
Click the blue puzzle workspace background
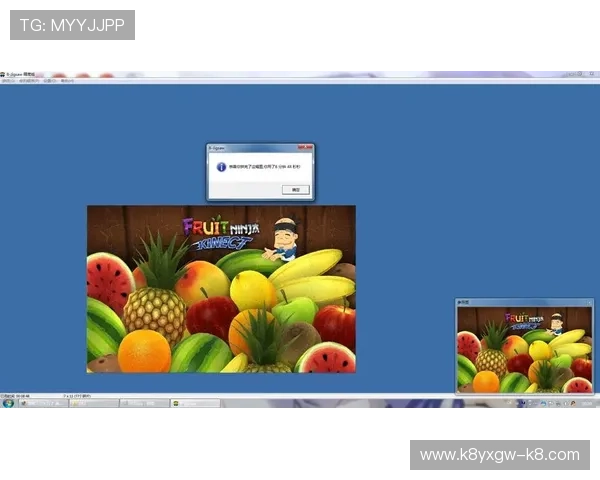click(450, 200)
